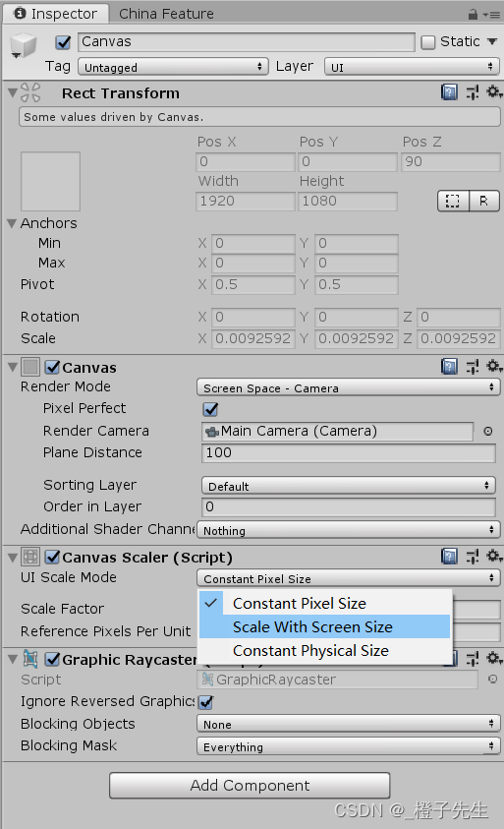
Task: Click the Width field showing 1920
Action: 246,202
